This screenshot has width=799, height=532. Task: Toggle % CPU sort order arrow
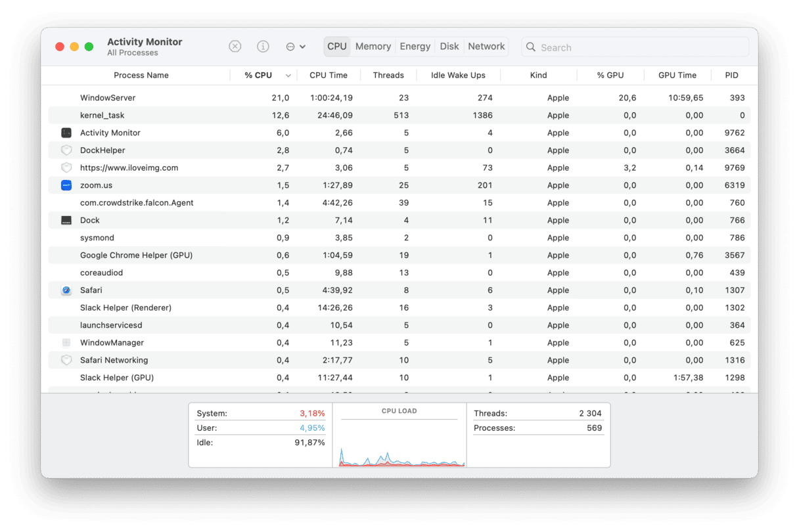click(288, 76)
